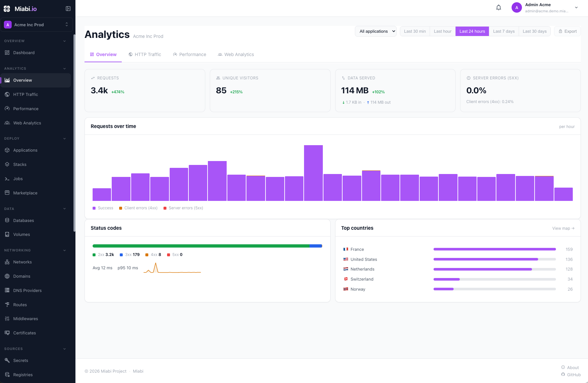
Task: Collapse the sidebar with the panel icon
Action: click(x=68, y=9)
